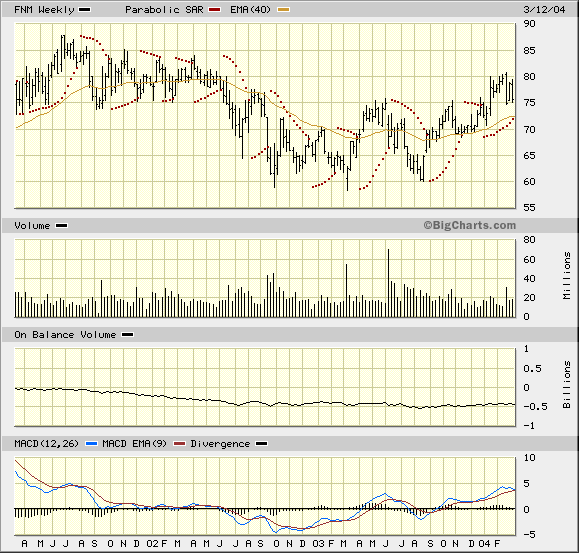Screen dimensions: 579x553
Task: Click the red MACD EMA(9) legend swatch
Action: (180, 444)
